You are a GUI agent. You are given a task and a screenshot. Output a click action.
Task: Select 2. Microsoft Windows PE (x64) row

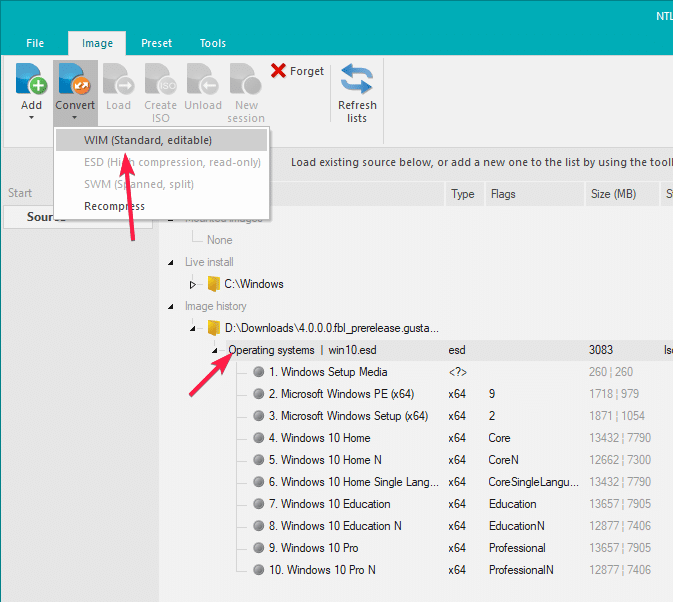pos(341,393)
